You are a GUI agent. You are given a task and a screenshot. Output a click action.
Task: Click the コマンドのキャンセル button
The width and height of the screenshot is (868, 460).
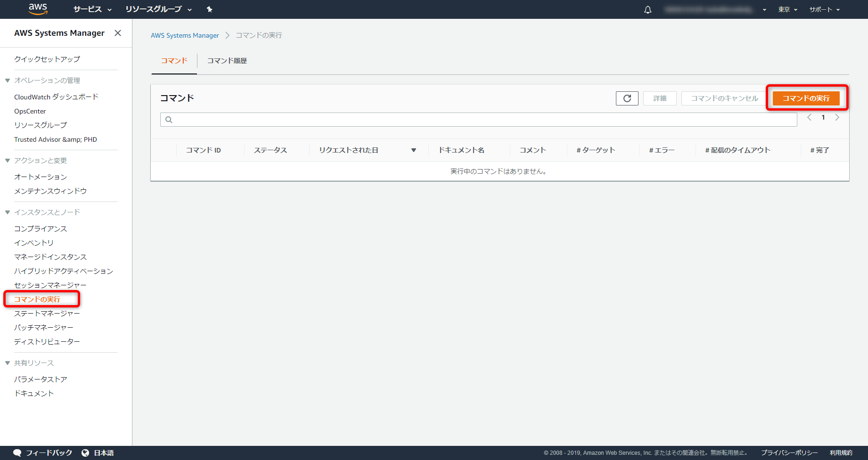pos(725,98)
